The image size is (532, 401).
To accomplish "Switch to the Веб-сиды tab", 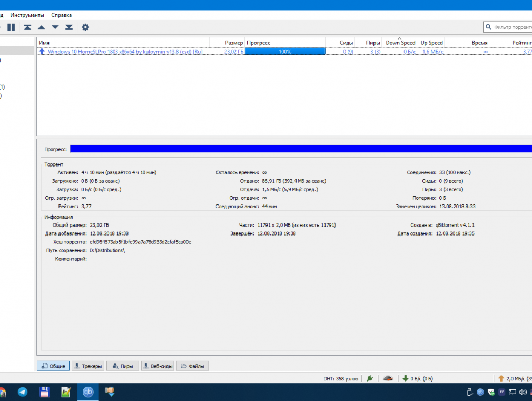I will click(x=157, y=366).
